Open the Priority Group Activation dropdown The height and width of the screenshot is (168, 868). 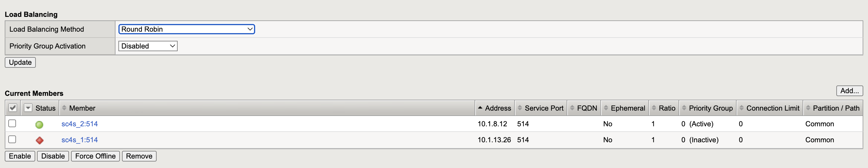tap(148, 46)
